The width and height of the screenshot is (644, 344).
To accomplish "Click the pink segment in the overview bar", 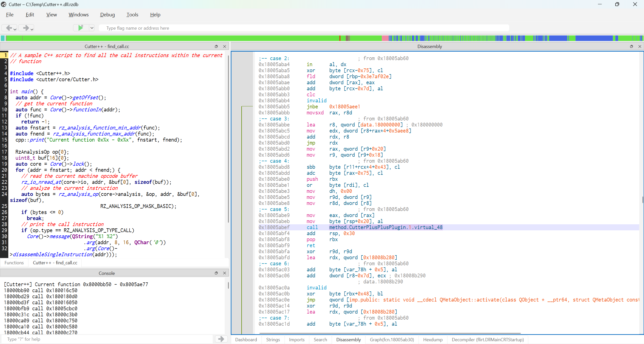I will 385,38.
